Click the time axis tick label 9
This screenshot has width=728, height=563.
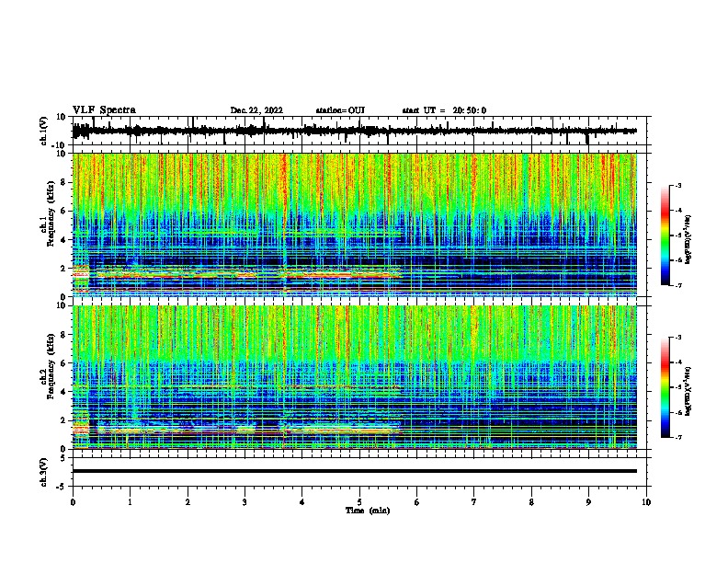[x=588, y=502]
